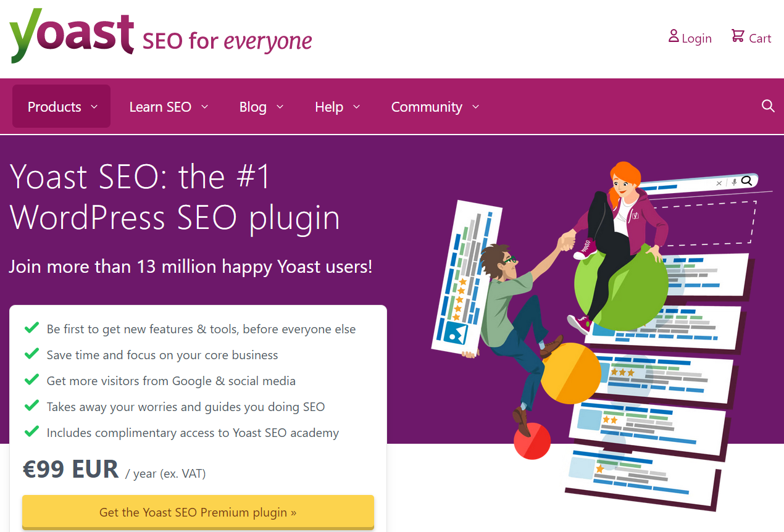Click the '/ year (ex. VAT)' text

tap(165, 474)
